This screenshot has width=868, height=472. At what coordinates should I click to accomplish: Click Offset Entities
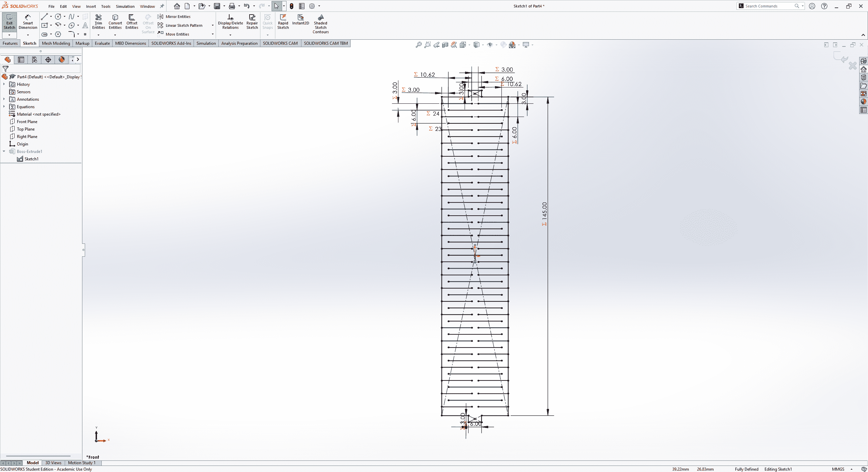coord(132,22)
